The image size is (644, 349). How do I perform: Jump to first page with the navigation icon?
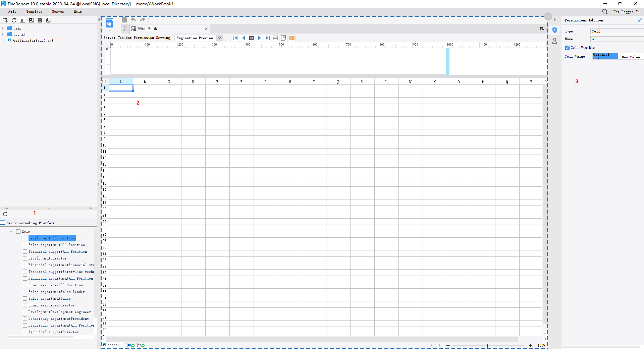235,38
